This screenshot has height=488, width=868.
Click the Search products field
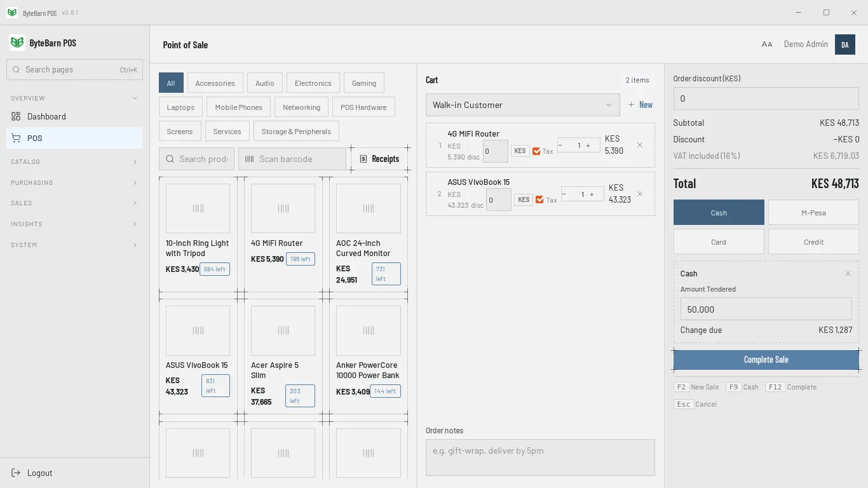(196, 159)
